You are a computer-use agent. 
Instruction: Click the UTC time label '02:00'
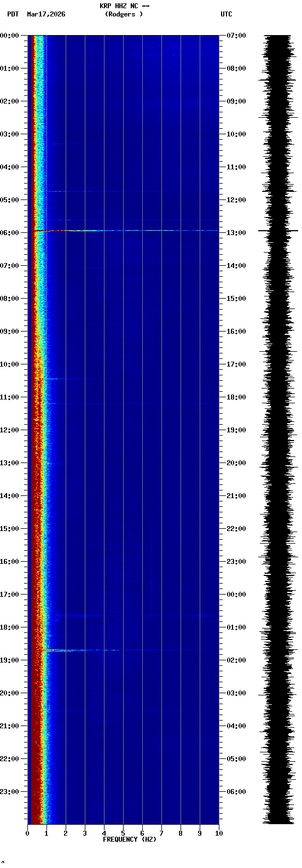236,660
